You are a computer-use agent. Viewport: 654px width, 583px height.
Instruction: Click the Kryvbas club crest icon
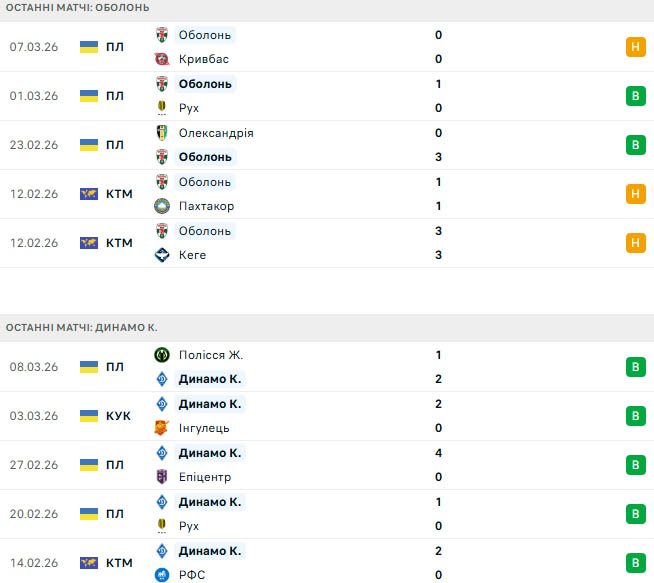(162, 59)
